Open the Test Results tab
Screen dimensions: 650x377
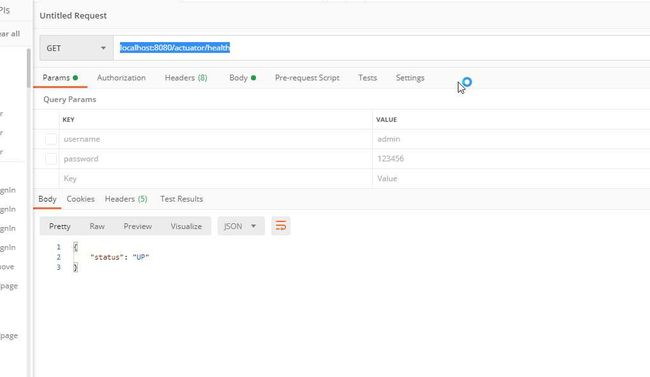point(182,199)
